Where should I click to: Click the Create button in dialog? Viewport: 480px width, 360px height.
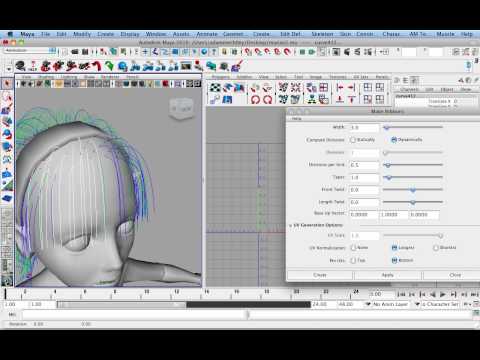(x=320, y=275)
